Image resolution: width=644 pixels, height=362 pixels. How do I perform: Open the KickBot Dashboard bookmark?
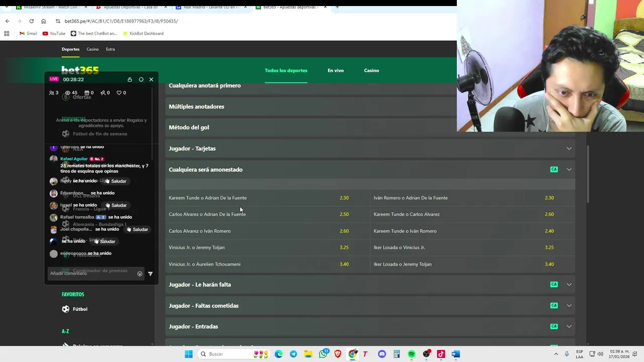pos(143,34)
